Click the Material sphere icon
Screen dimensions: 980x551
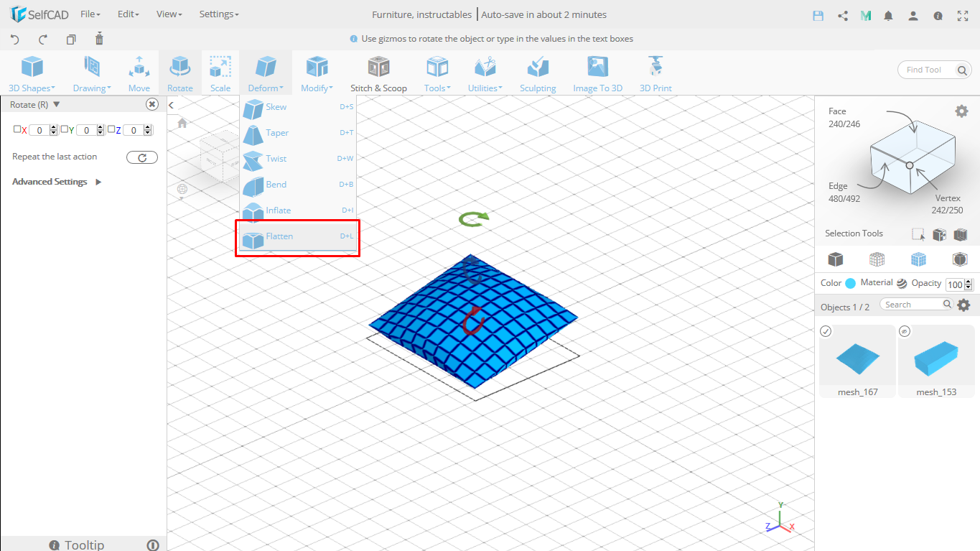pyautogui.click(x=902, y=283)
